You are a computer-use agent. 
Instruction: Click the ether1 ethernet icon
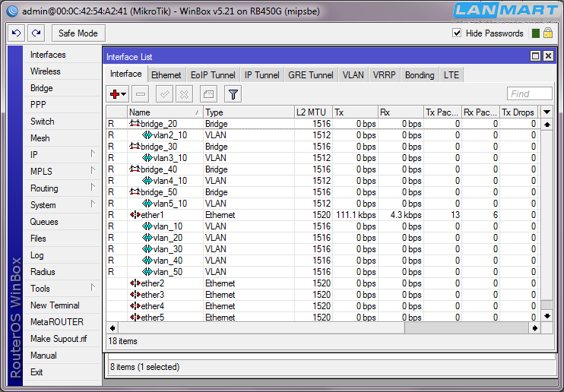[x=135, y=215]
